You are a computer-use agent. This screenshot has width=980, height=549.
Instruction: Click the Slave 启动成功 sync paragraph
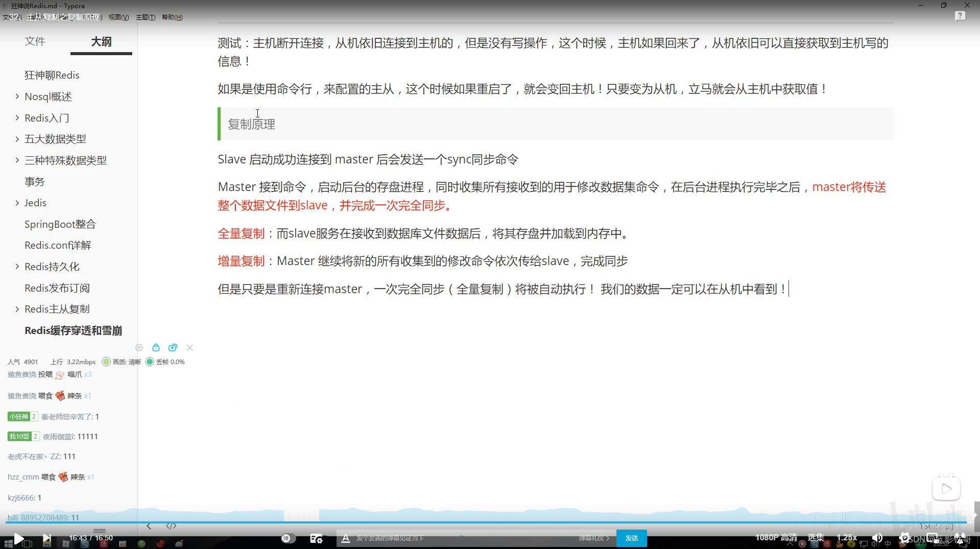point(368,159)
